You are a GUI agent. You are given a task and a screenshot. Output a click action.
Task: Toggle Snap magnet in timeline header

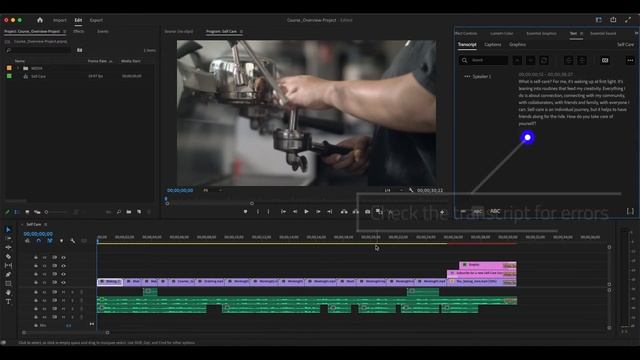coord(38,241)
